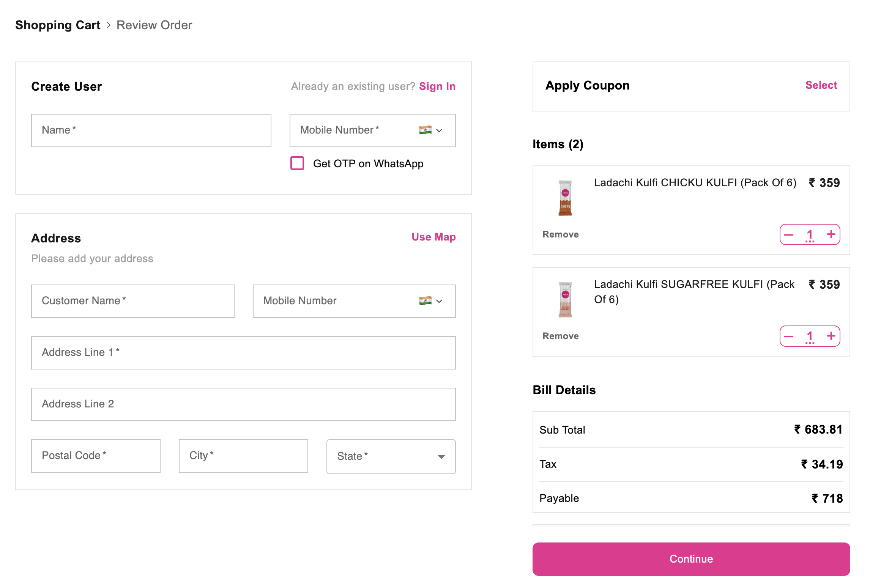Open country code dropdown in Create User section

point(440,130)
